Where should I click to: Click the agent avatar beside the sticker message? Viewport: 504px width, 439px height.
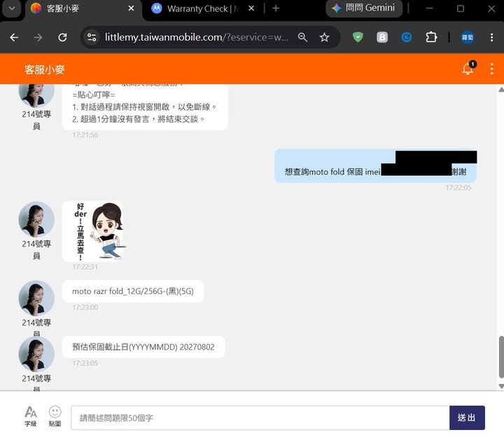(x=36, y=219)
